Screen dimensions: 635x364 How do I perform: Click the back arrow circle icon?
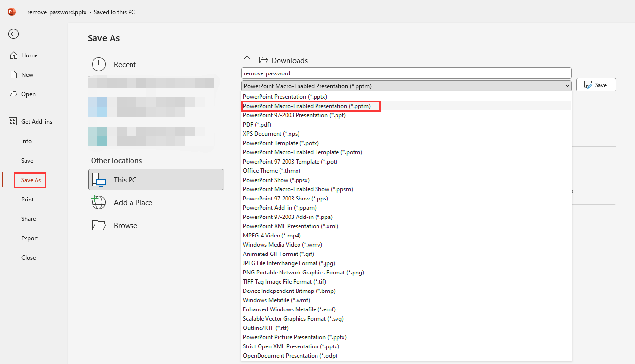pyautogui.click(x=14, y=34)
